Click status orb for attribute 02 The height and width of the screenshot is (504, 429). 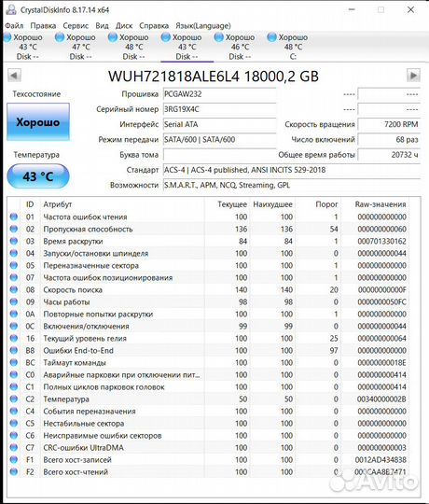(x=14, y=229)
